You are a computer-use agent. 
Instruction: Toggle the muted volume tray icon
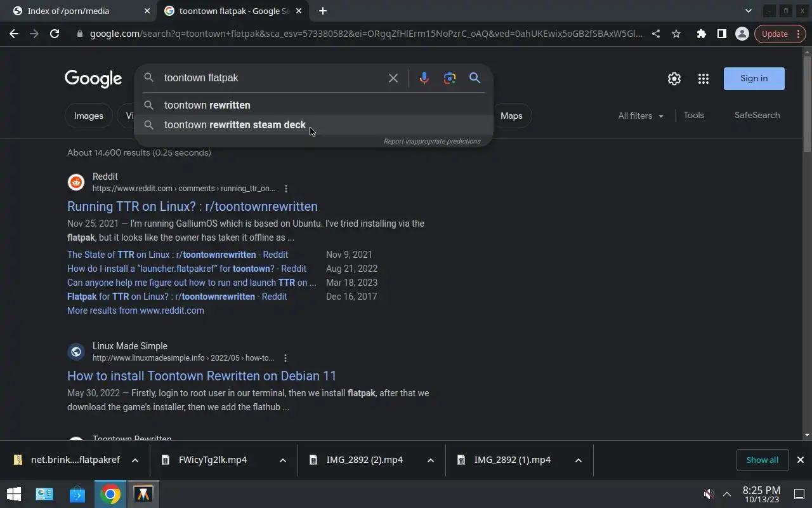click(709, 494)
